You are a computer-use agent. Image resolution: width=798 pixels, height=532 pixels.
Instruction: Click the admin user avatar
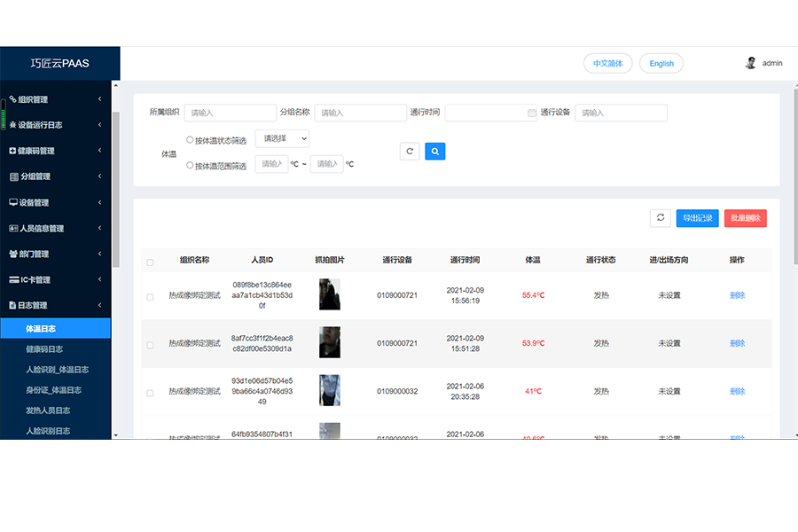pyautogui.click(x=750, y=63)
